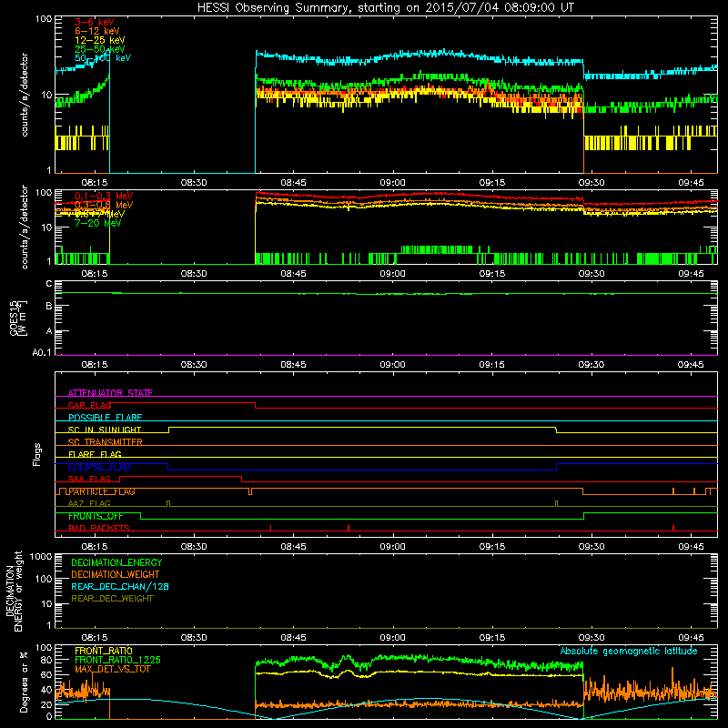
Task: Click the A0.1 tick label on GOES axis
Action: 42,353
